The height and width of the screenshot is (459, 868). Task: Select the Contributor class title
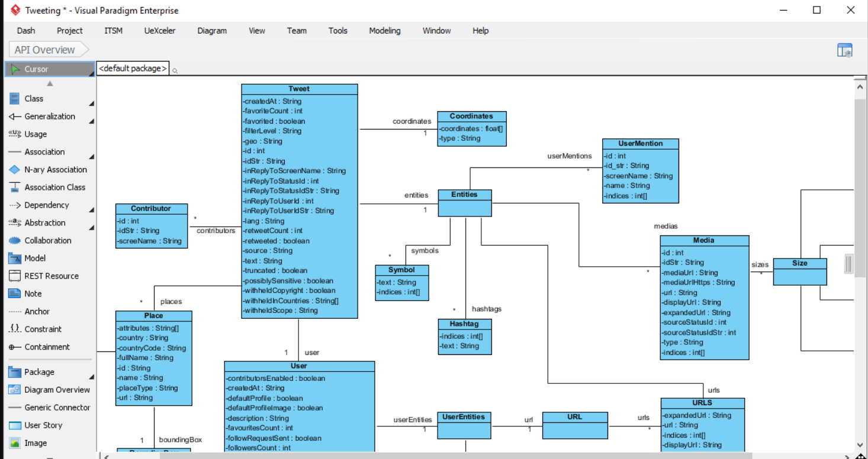click(x=151, y=209)
